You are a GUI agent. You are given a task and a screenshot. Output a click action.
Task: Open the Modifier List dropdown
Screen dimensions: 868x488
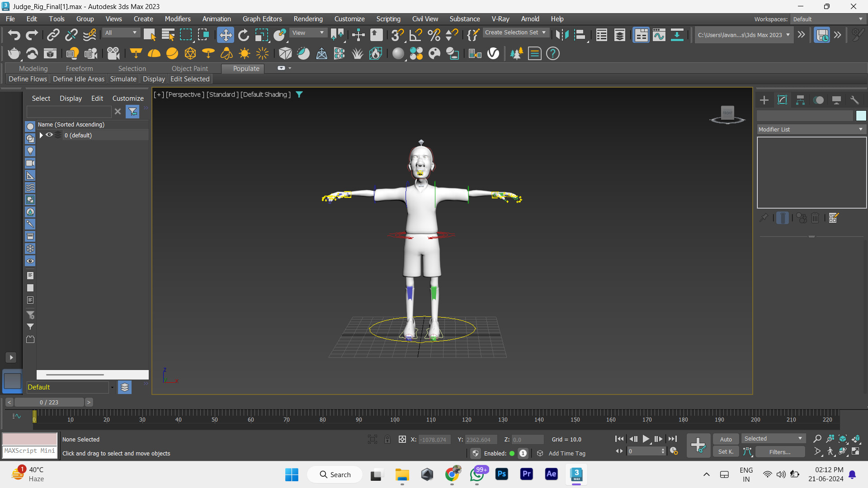point(811,129)
